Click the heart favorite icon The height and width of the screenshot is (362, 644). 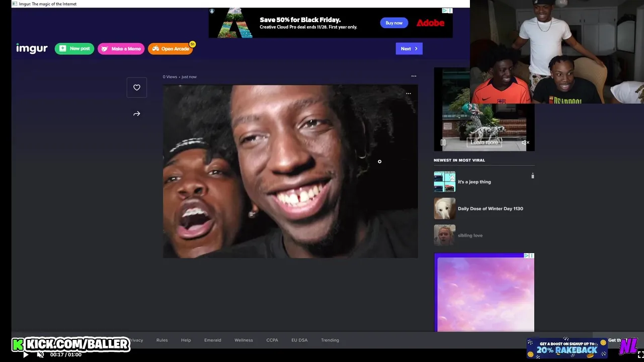point(137,87)
